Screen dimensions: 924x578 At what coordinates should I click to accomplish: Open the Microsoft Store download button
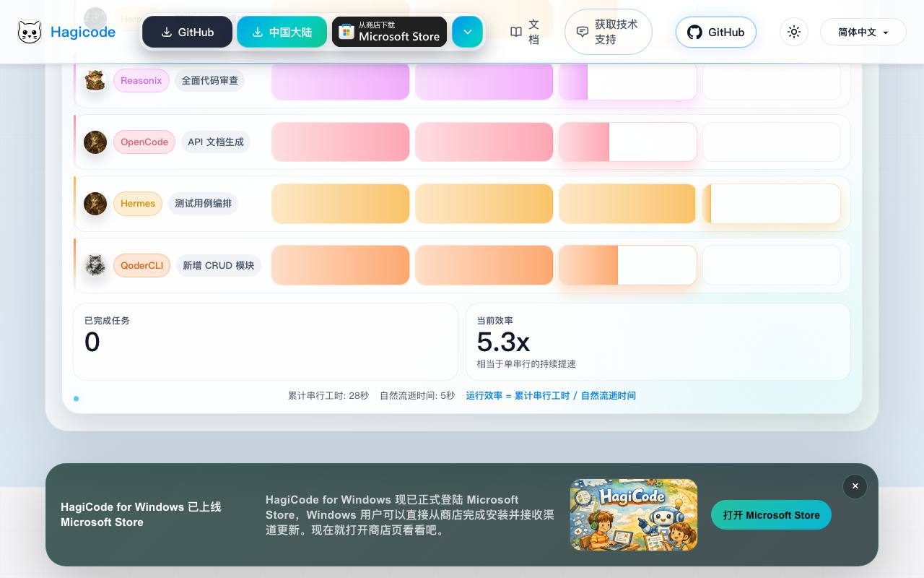pos(389,32)
